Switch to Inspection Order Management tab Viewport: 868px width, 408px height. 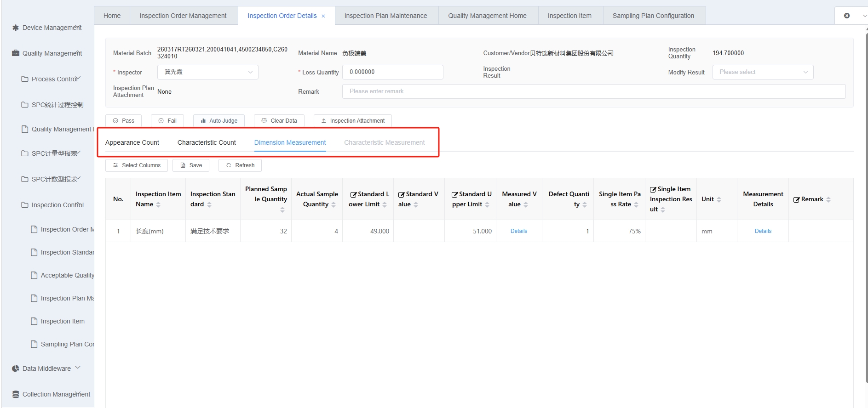tap(183, 16)
